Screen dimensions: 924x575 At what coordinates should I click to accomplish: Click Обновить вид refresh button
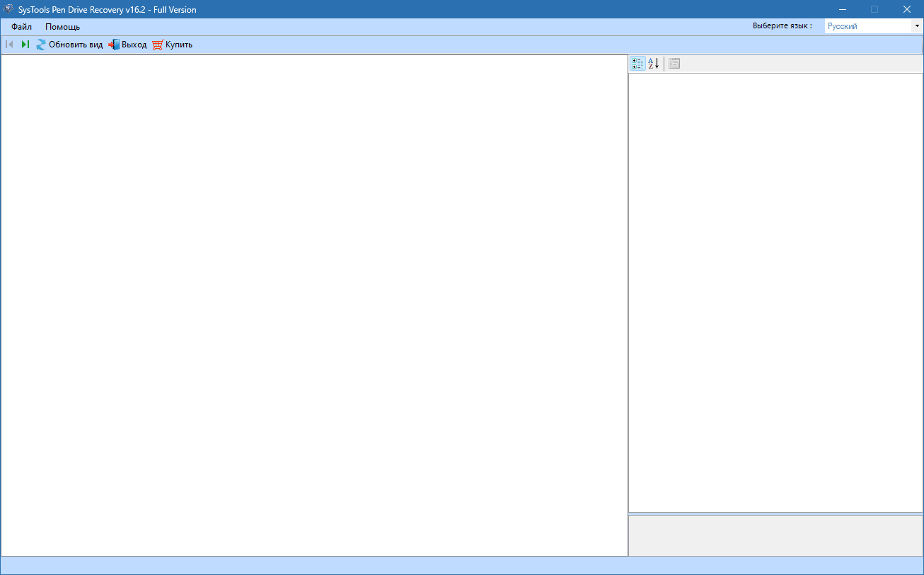[69, 45]
